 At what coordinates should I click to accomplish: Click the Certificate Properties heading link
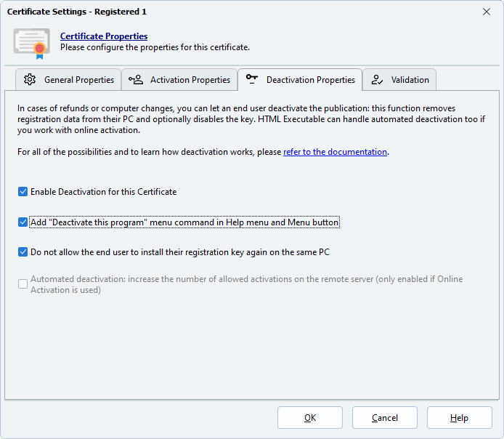(104, 36)
